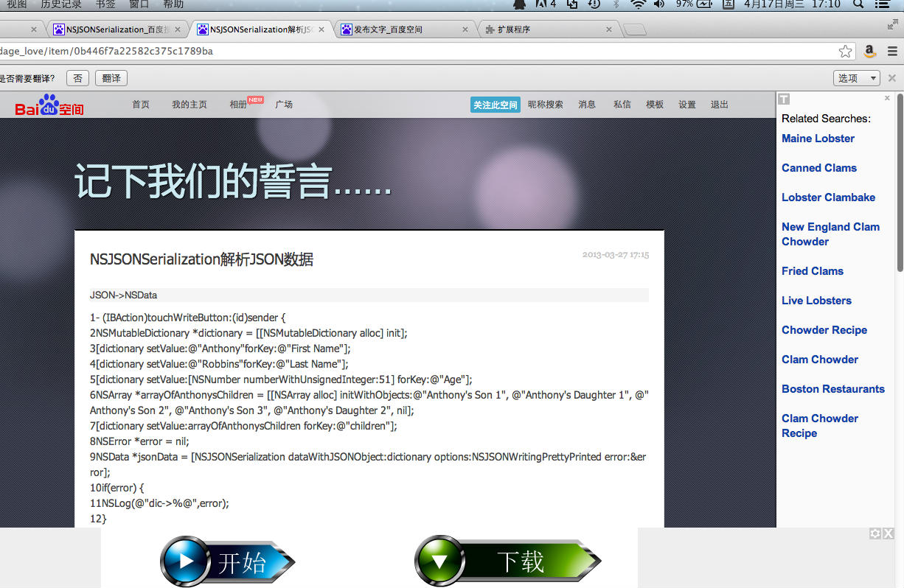The image size is (904, 588).
Task: Dismiss the translation bar
Action: click(892, 78)
